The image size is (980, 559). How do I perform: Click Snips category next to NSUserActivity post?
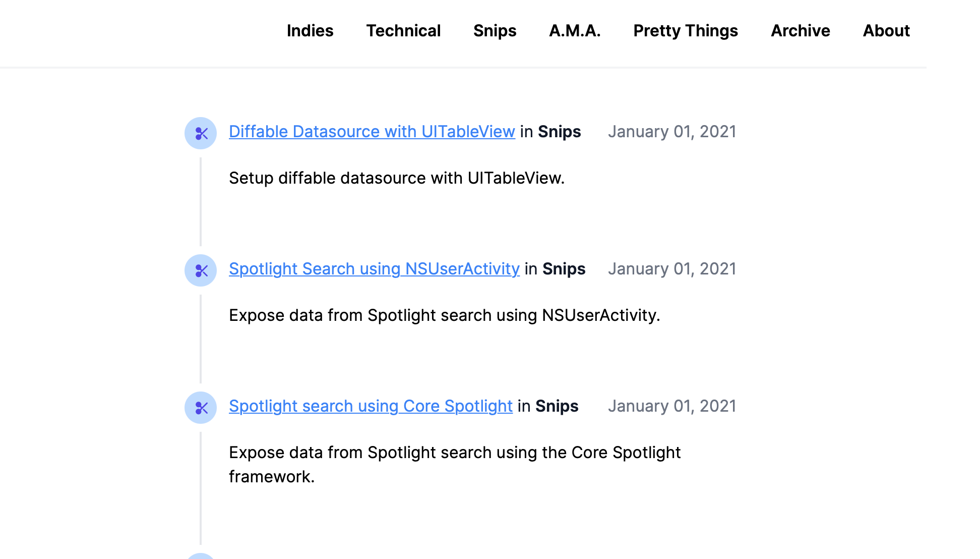click(x=564, y=269)
